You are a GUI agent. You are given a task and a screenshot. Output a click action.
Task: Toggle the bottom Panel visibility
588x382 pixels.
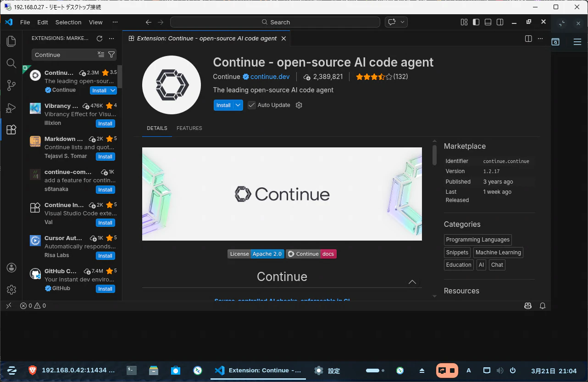(x=488, y=22)
